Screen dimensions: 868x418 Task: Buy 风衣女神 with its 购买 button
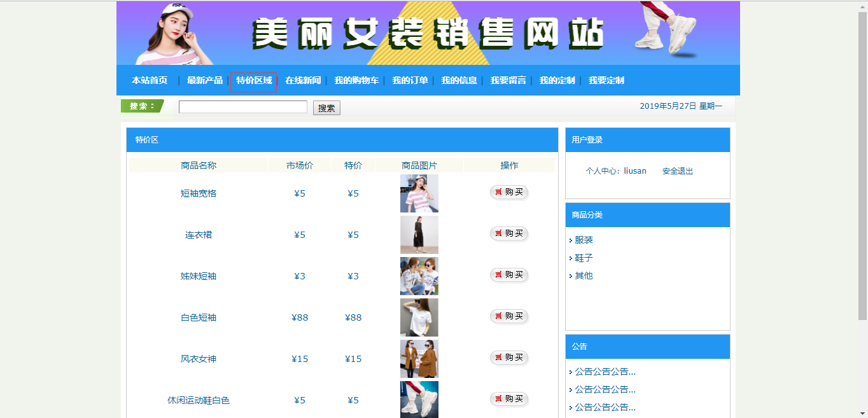509,358
